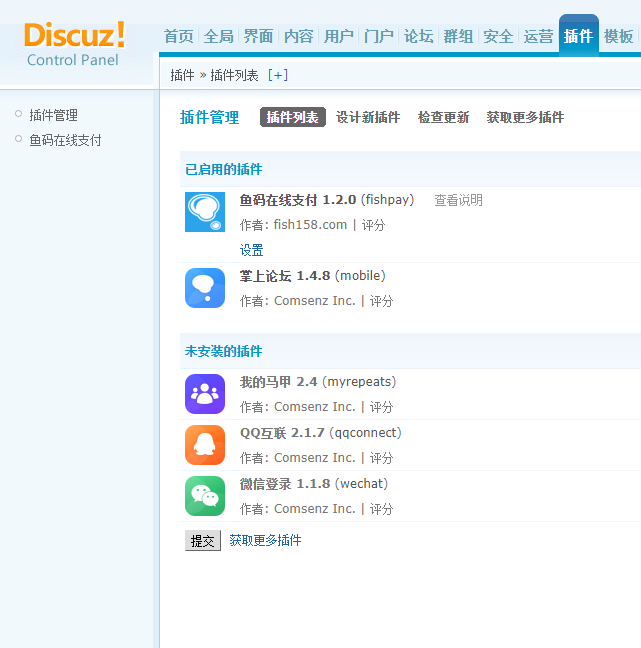The width and height of the screenshot is (641, 648).
Task: Open 设置 for the 鱼码在线支付 plugin
Action: (252, 250)
